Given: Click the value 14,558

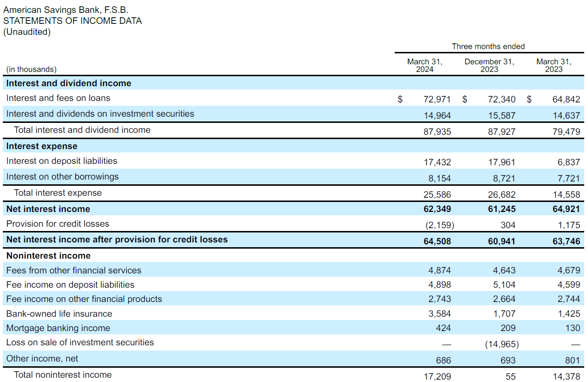Looking at the screenshot, I should tap(567, 195).
